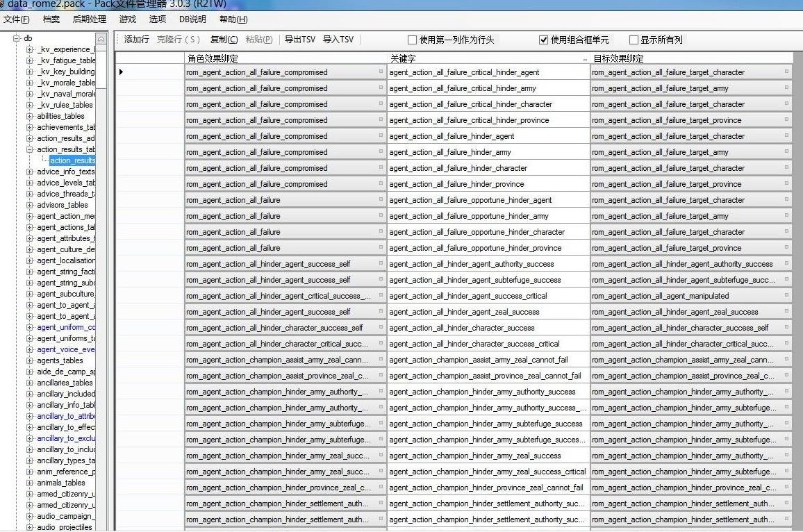Click the tree panel scroll up arrow

pos(101,39)
